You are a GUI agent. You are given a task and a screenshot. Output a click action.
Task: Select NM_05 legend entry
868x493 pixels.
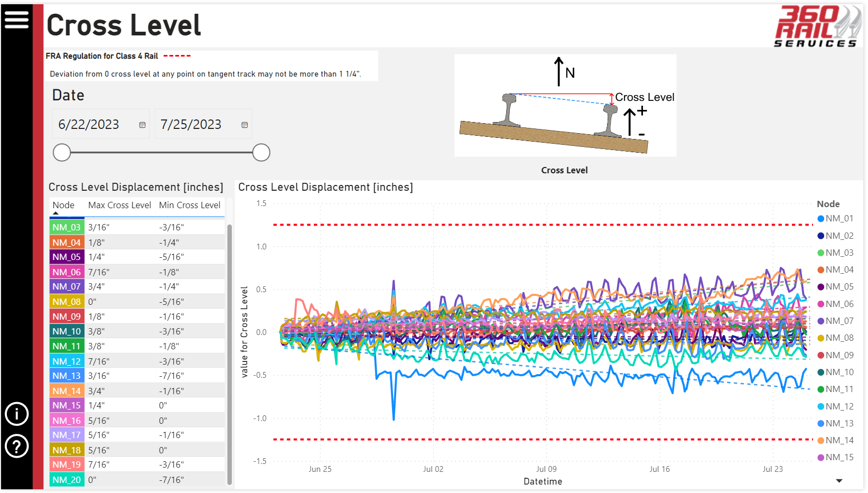835,287
